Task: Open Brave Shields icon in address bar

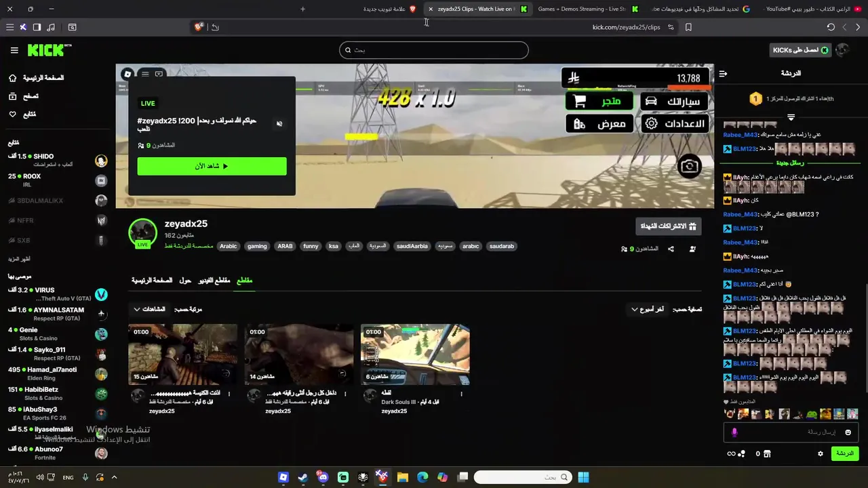Action: point(198,27)
